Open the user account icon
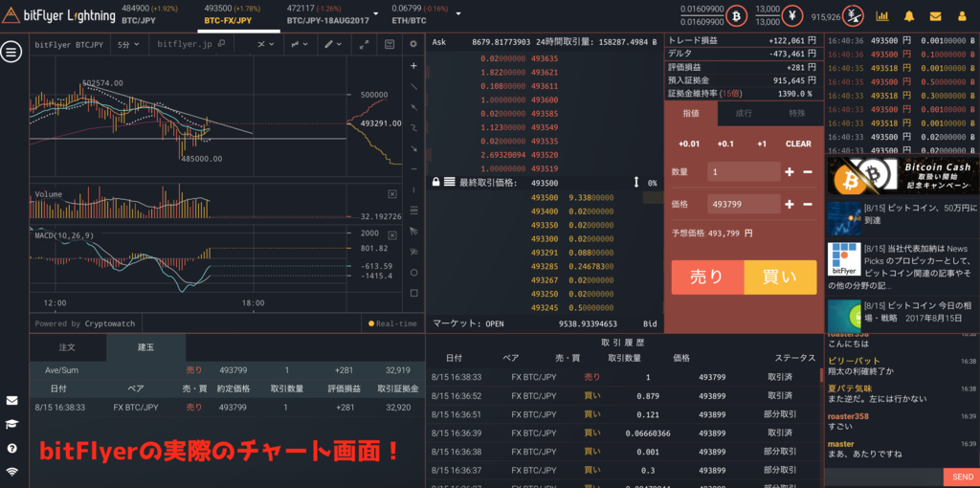 (x=962, y=16)
